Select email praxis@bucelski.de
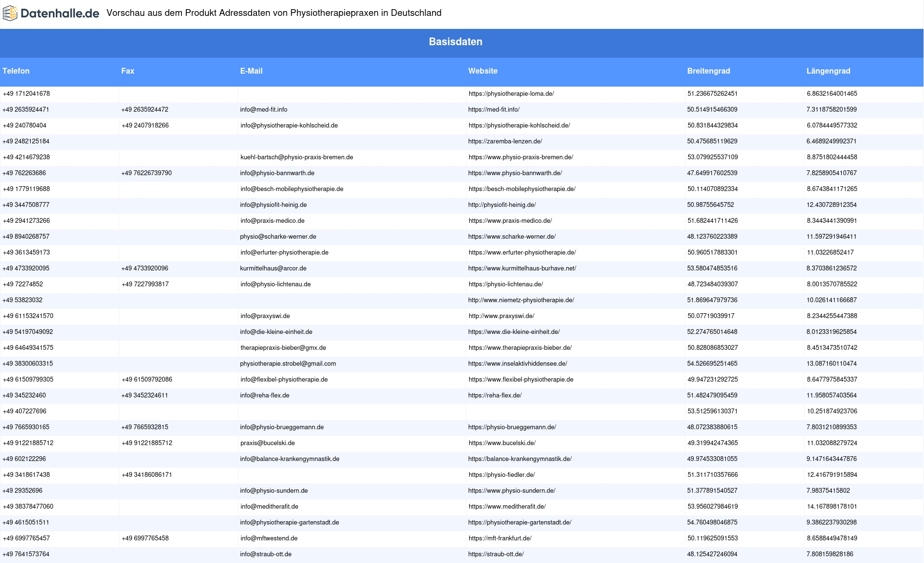This screenshot has height=563, width=924. [268, 443]
